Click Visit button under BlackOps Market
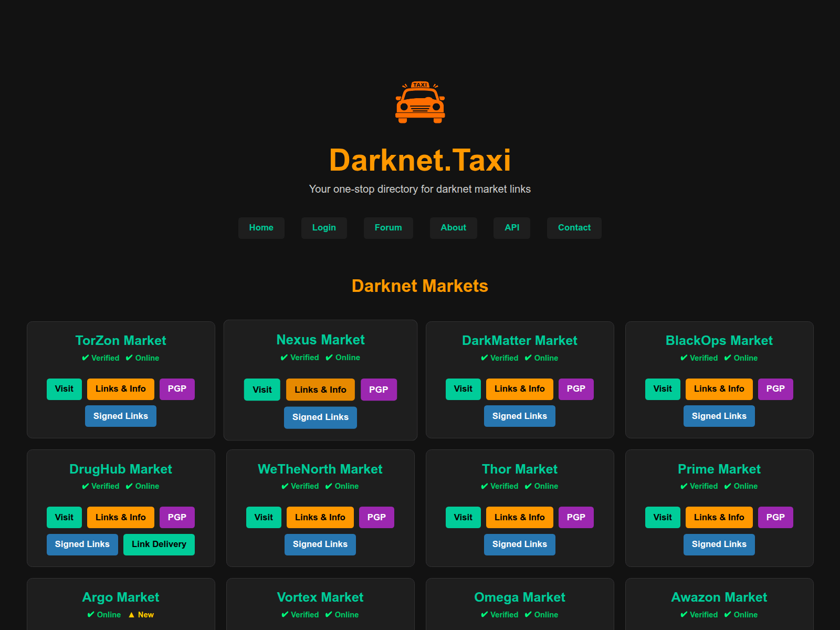Image resolution: width=840 pixels, height=630 pixels. (x=663, y=389)
